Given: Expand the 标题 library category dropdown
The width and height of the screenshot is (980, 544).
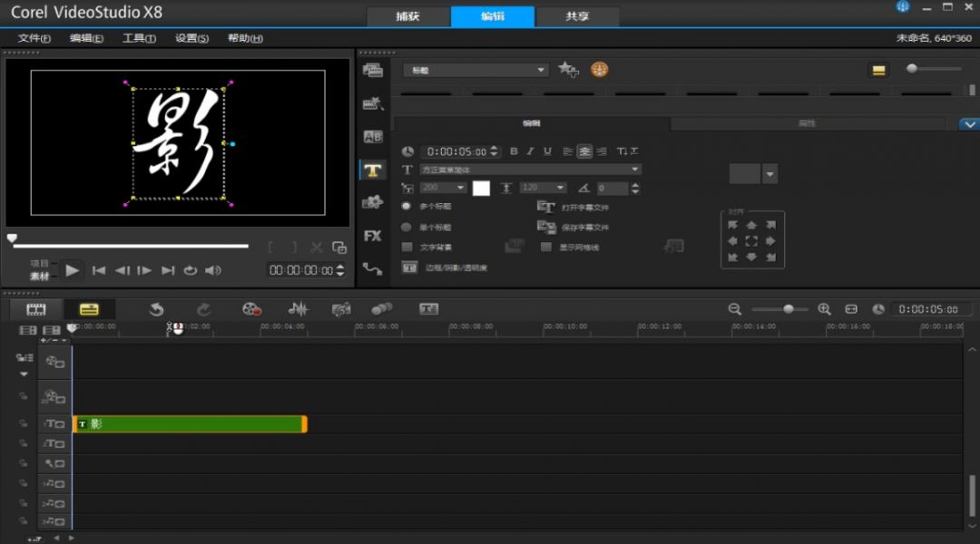Looking at the screenshot, I should click(x=542, y=70).
